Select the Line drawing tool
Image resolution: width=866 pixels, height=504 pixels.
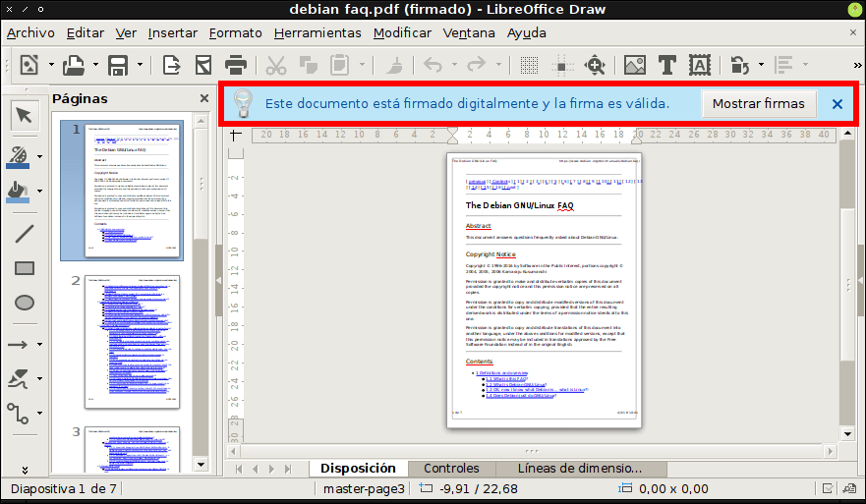click(x=24, y=234)
